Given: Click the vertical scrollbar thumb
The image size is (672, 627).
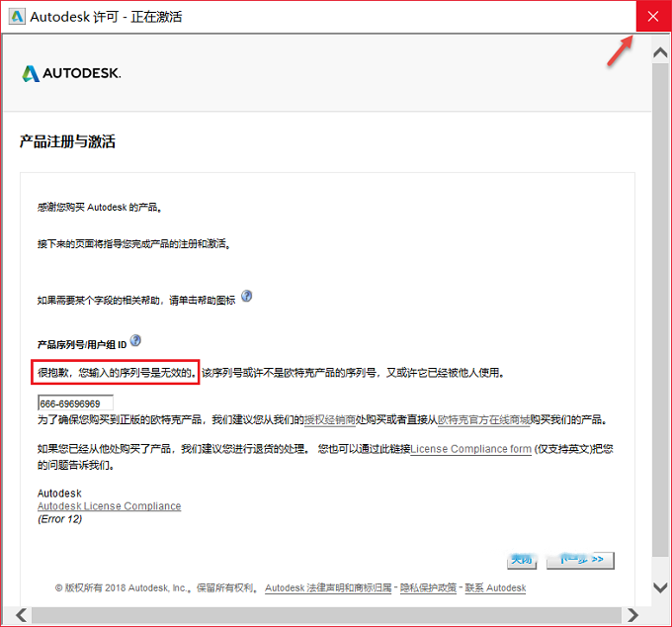Looking at the screenshot, I should (x=660, y=310).
